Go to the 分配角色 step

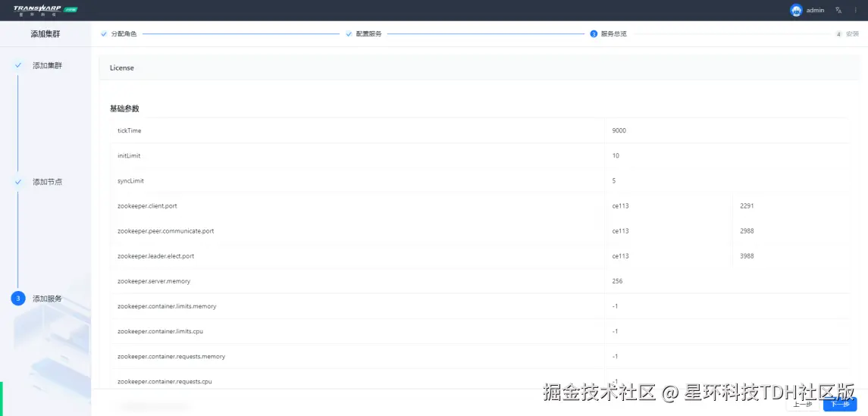pos(124,34)
